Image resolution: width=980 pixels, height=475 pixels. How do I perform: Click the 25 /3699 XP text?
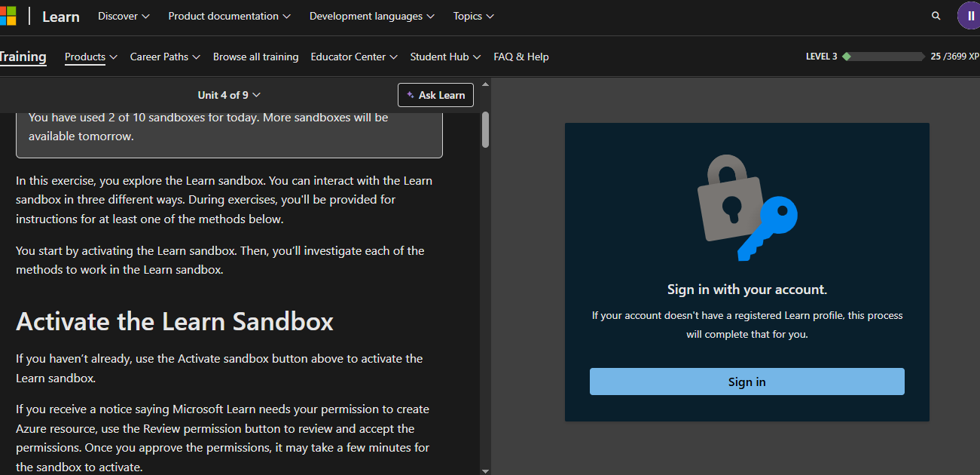[955, 57]
